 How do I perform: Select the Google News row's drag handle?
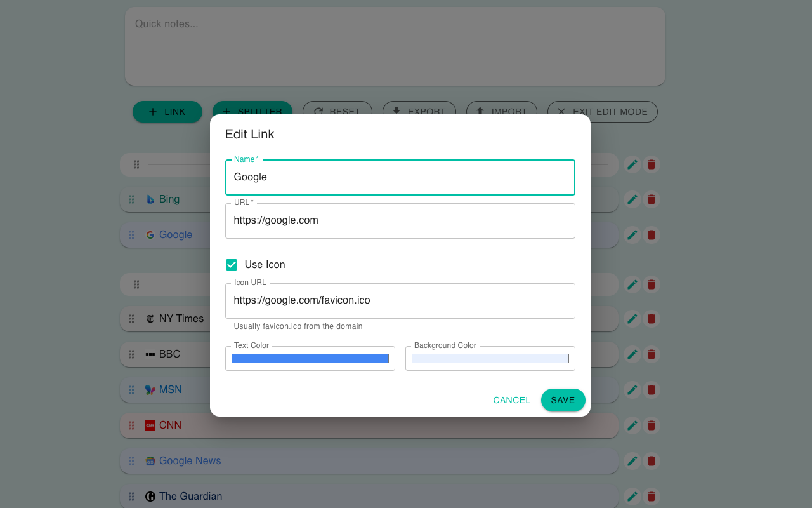[x=131, y=461]
